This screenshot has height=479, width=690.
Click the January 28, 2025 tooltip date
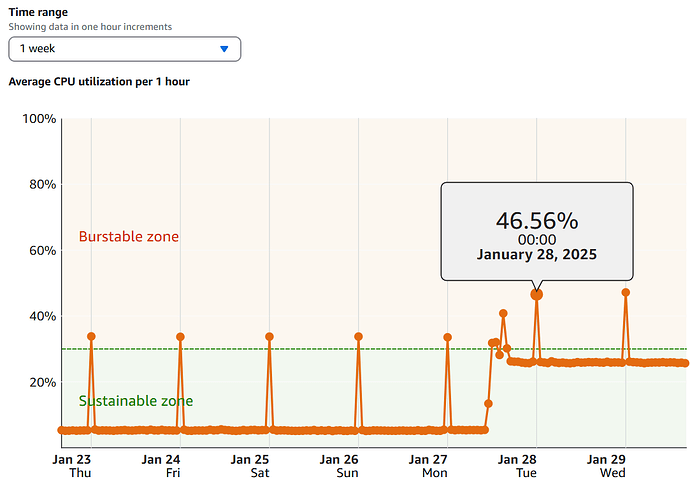pyautogui.click(x=537, y=254)
